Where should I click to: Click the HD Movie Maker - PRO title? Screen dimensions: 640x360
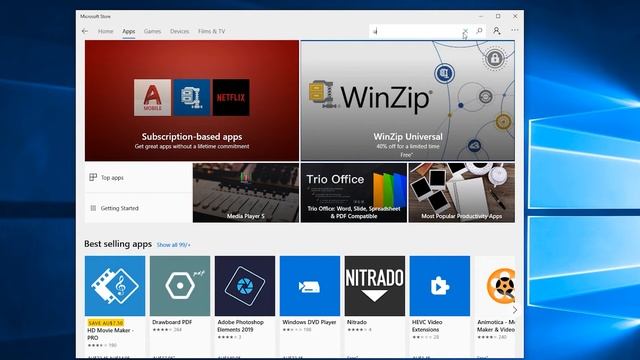(x=110, y=334)
